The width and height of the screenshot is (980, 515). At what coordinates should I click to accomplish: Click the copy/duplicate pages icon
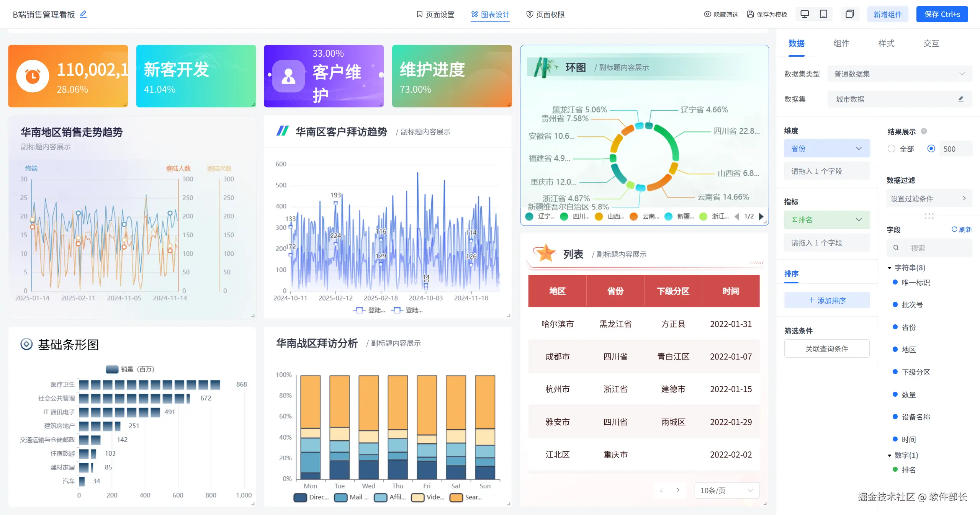849,14
